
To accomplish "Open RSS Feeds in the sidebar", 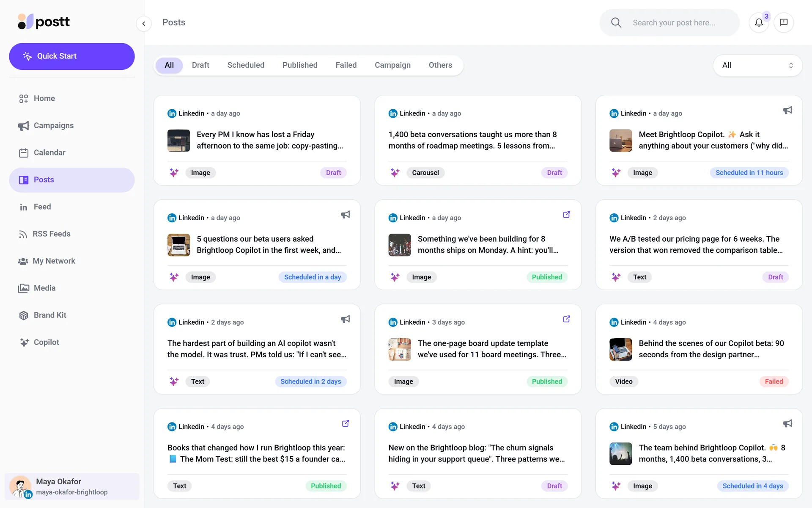I will [71, 234].
